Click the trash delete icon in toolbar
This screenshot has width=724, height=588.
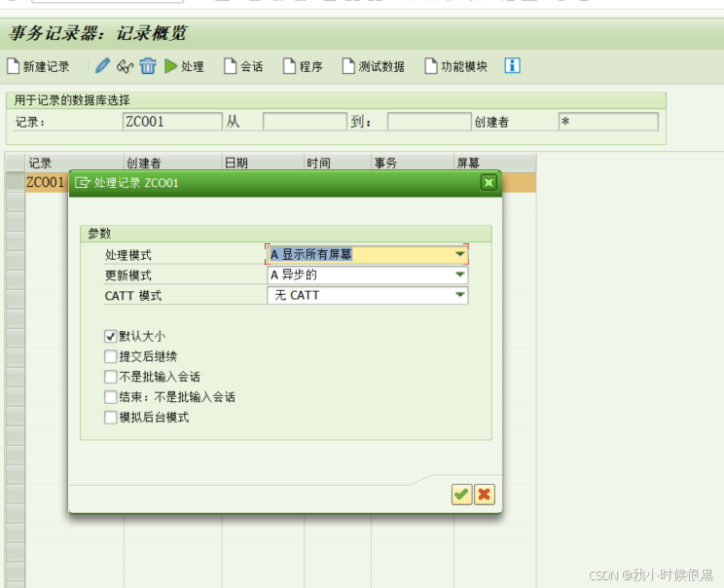(148, 66)
